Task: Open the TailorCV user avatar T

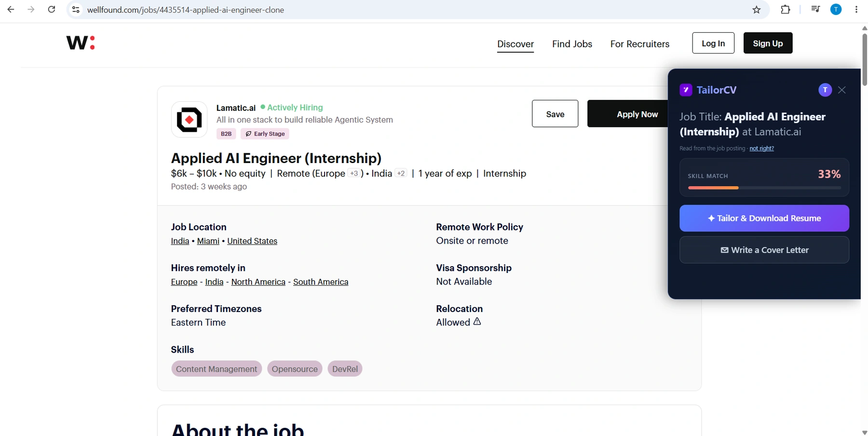Action: tap(825, 90)
